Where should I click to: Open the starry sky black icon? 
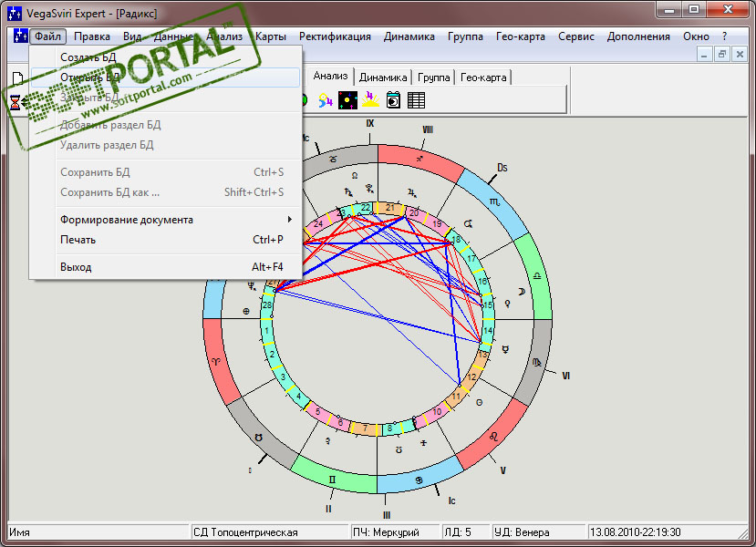click(x=347, y=100)
